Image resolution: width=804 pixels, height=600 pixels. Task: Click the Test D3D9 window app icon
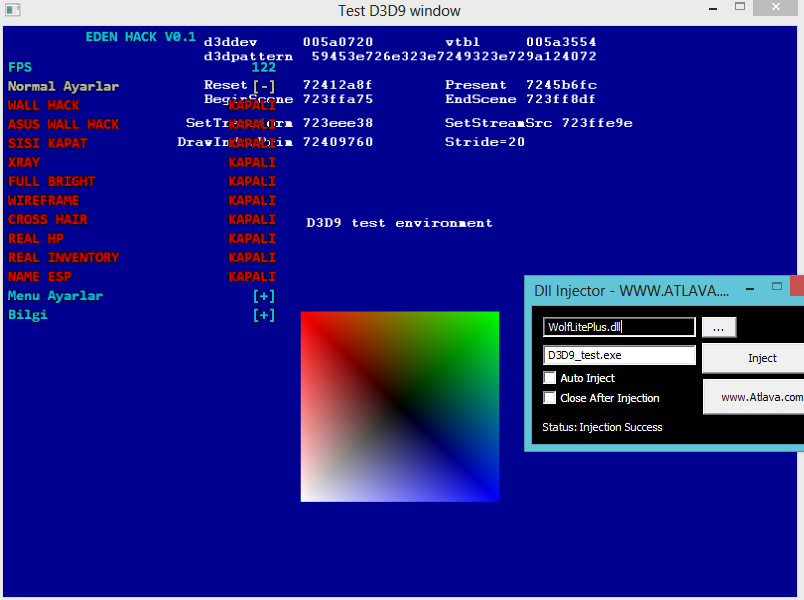[12, 10]
